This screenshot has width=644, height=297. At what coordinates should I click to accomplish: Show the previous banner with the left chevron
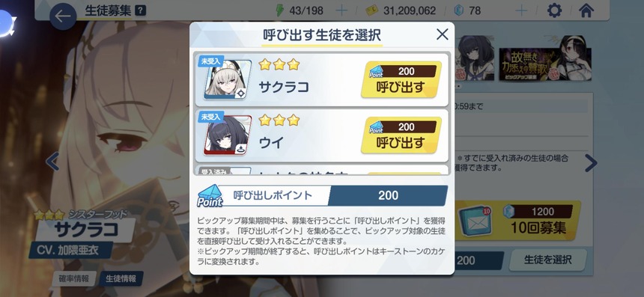click(52, 162)
